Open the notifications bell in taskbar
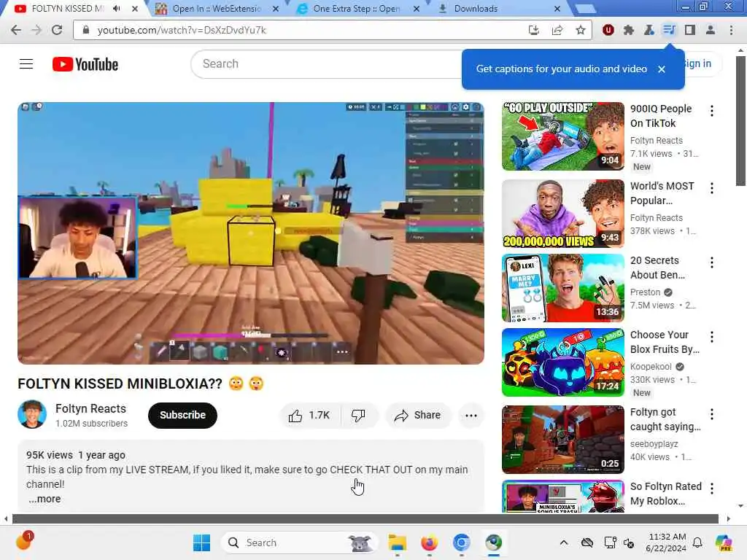747x560 pixels. point(697,542)
